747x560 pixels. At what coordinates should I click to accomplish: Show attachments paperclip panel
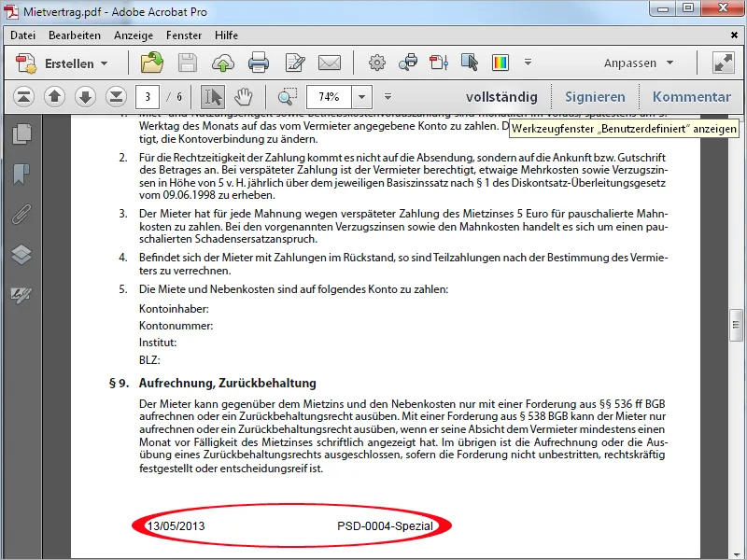(x=21, y=215)
